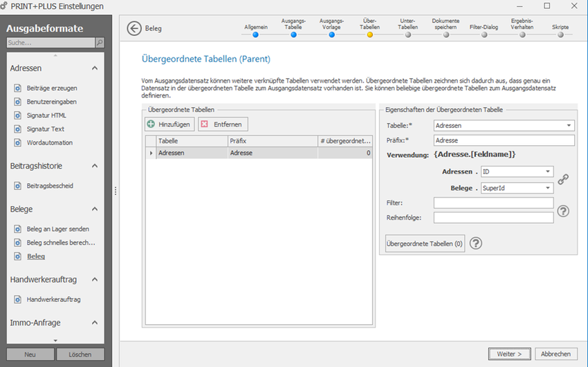Open the Belege field dropdown showing SuperId
This screenshot has height=367, width=588.
[548, 188]
